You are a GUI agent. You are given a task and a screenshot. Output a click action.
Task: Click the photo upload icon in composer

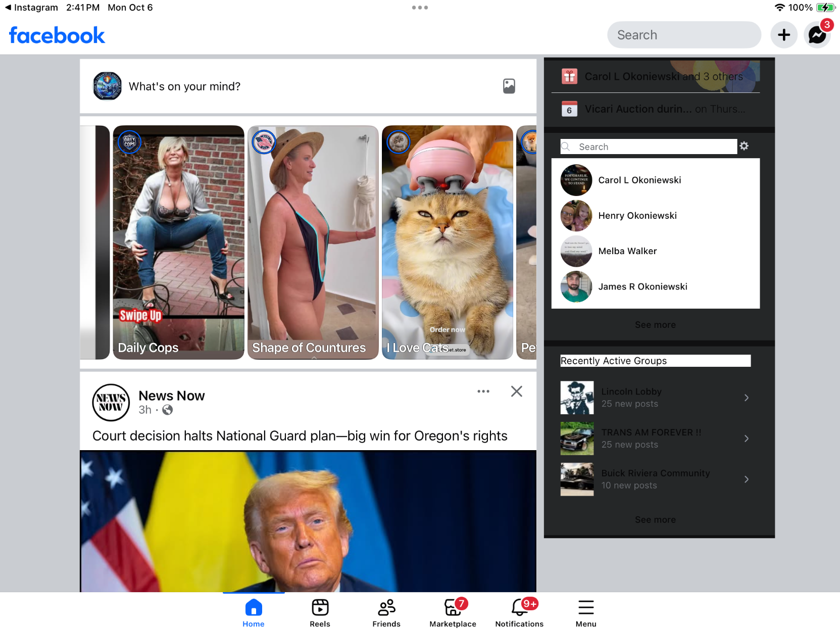coord(509,86)
